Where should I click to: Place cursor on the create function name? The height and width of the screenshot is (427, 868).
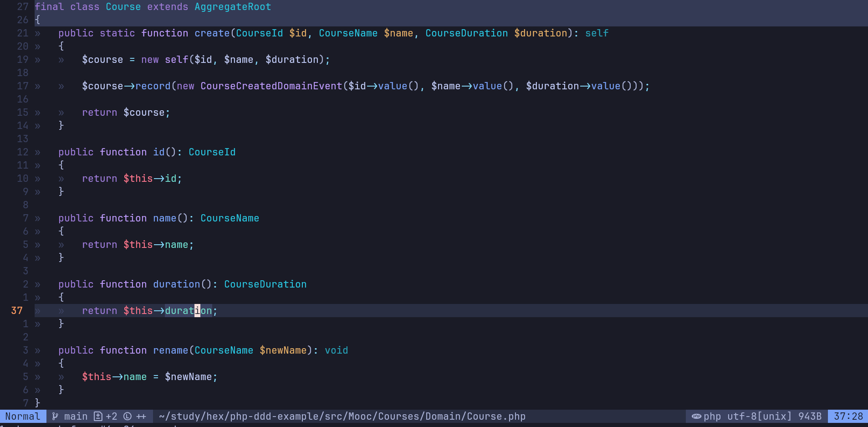pos(212,33)
